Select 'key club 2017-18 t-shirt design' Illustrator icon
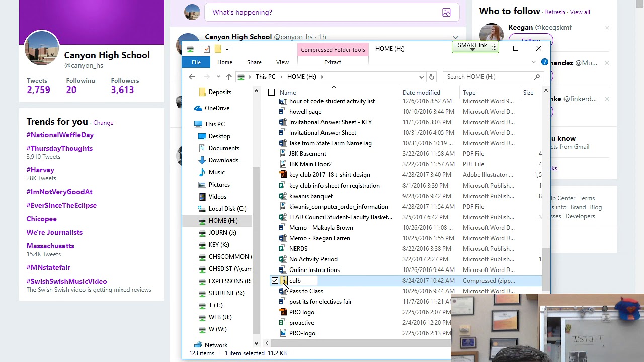 tap(283, 175)
